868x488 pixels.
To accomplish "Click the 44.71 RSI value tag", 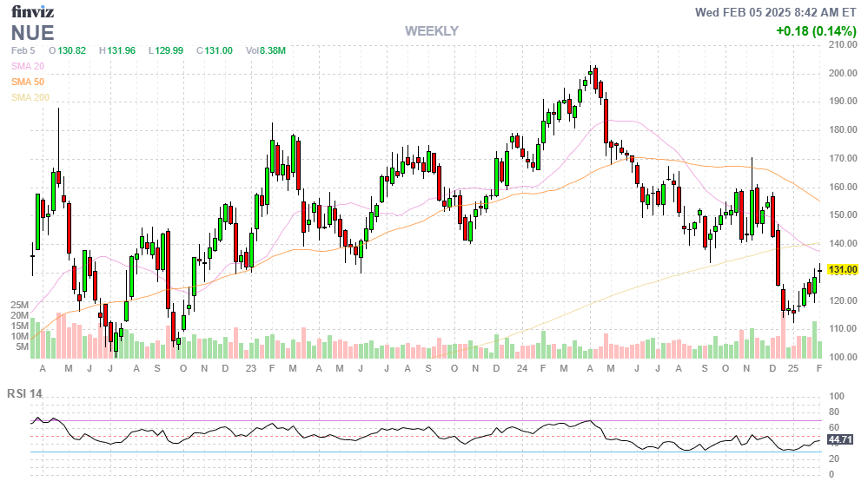I will click(841, 440).
